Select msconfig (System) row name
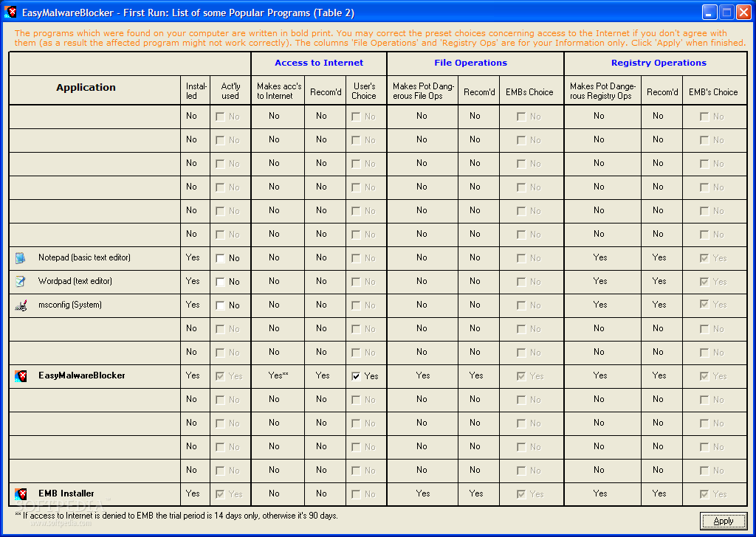The width and height of the screenshot is (756, 537). click(x=70, y=305)
